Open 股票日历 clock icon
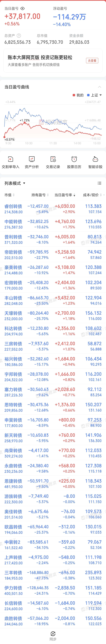 coord(74,159)
